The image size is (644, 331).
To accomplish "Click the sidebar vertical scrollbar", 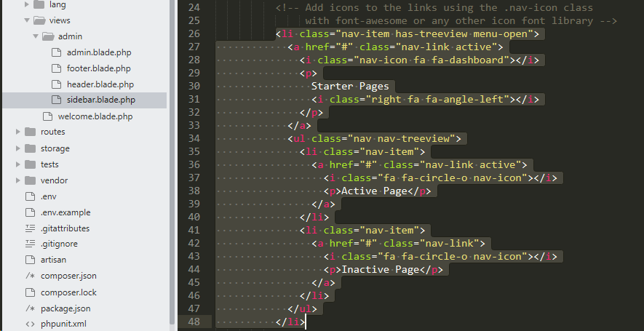I will click(172, 145).
